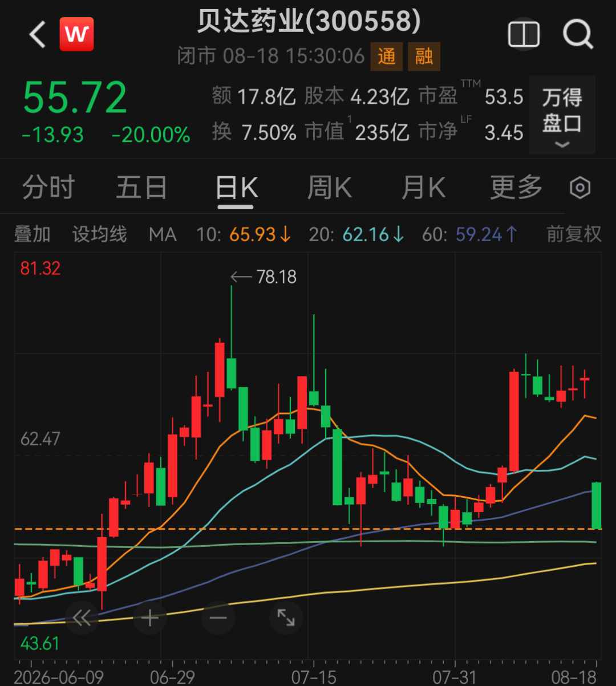Screen dimensions: 616x686
Task: Open the 更多 period options
Action: tap(516, 187)
